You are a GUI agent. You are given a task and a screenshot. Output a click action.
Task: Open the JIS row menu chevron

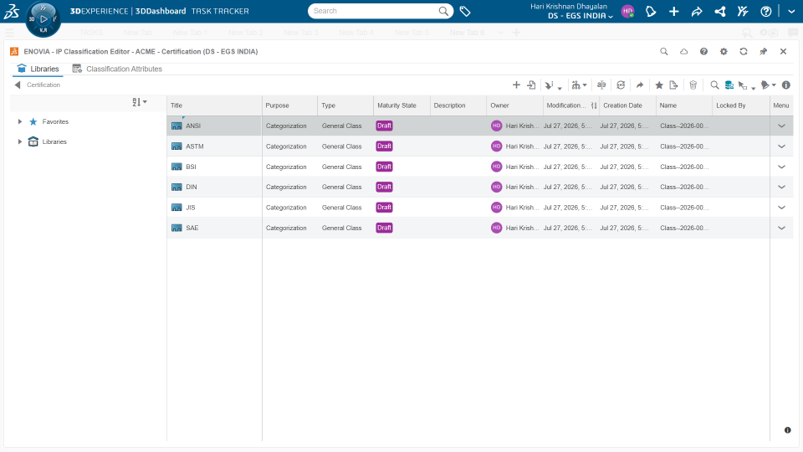coord(781,207)
